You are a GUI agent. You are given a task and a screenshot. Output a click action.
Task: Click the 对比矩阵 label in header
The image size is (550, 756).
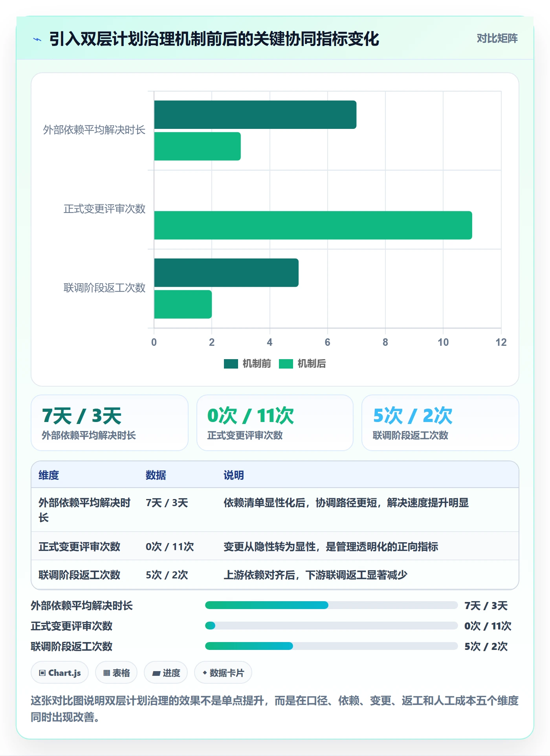point(497,38)
